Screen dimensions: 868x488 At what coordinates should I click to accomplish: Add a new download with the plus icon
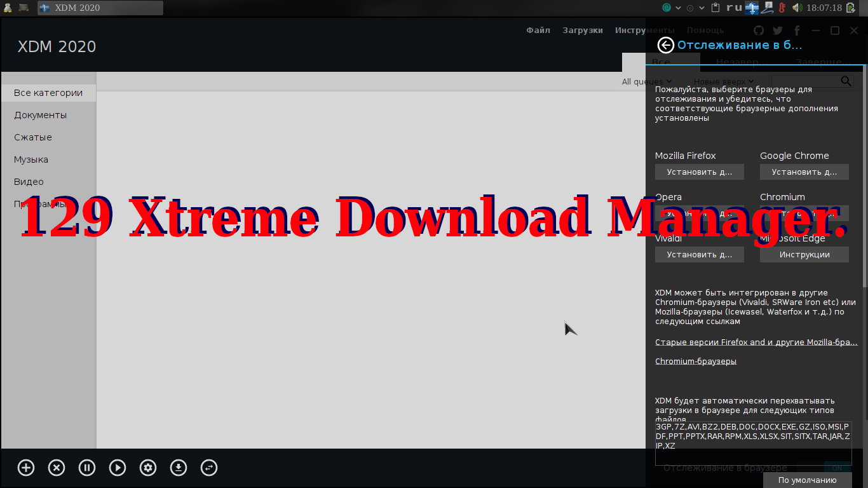(x=26, y=468)
